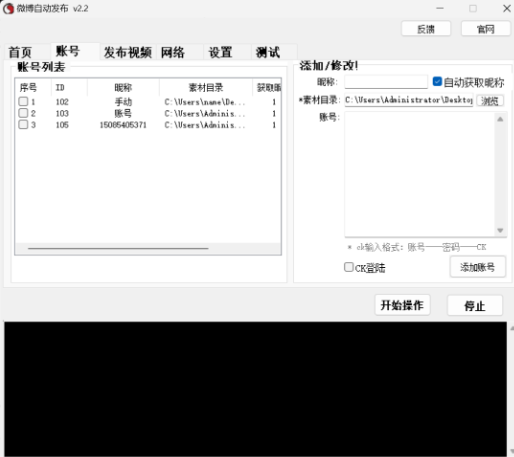Viewport: 514px width, 457px height.
Task: Check the box for account row 3
Action: [23, 125]
